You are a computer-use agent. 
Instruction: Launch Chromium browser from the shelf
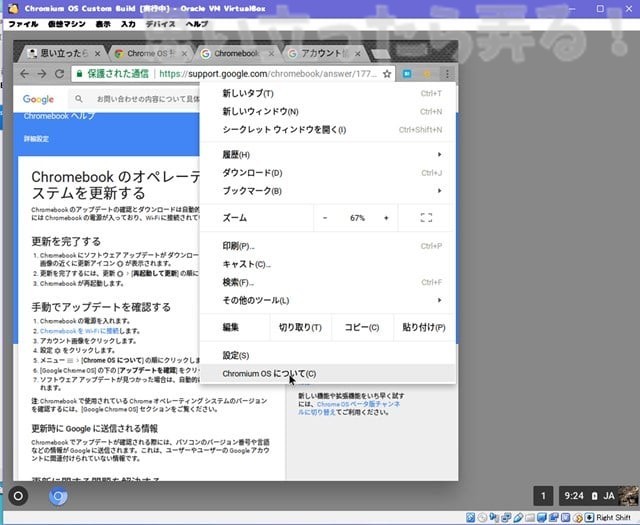coord(58,496)
